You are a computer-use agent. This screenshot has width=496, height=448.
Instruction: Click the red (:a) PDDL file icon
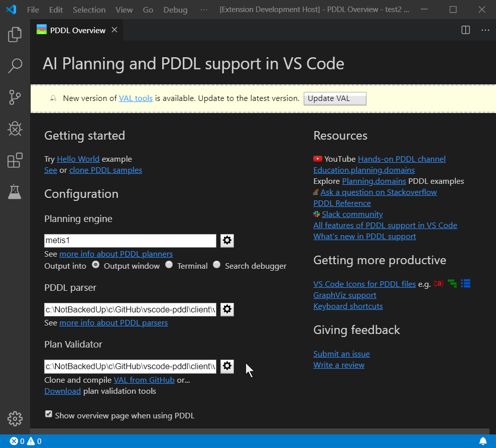click(x=438, y=283)
